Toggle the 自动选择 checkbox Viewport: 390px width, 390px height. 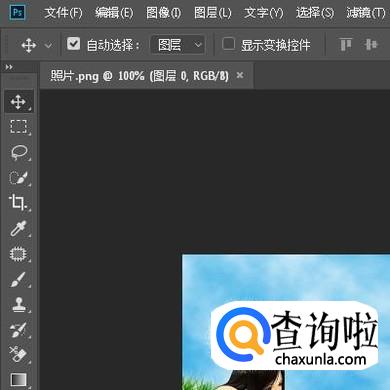73,44
